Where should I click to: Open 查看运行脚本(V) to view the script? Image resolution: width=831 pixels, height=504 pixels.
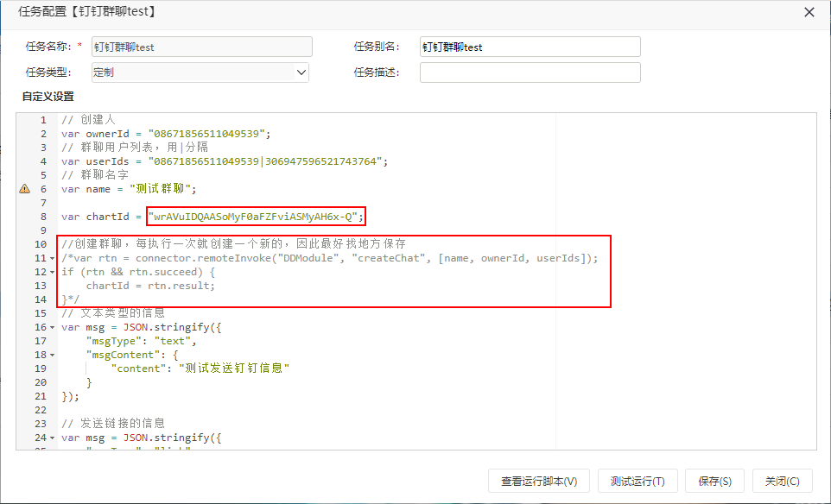[x=539, y=482]
